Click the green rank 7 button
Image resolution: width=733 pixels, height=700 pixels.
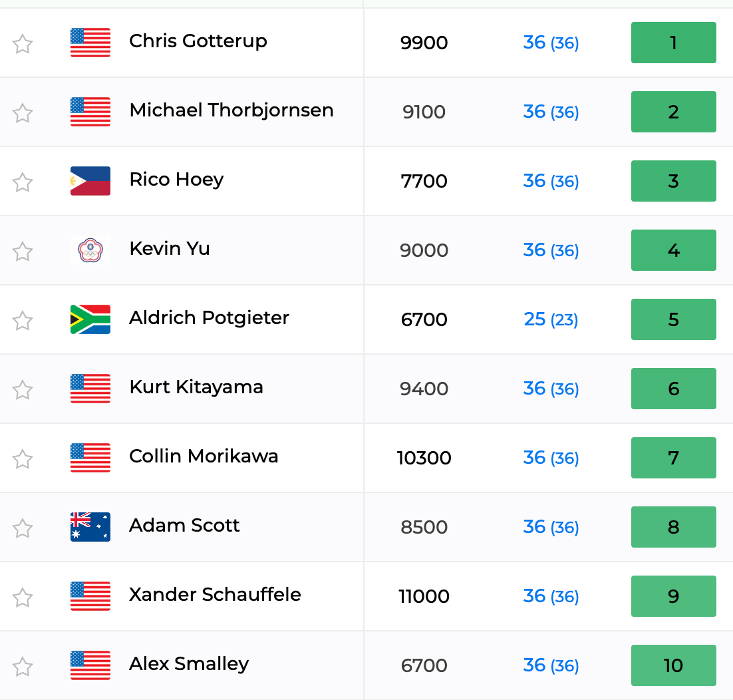(673, 458)
